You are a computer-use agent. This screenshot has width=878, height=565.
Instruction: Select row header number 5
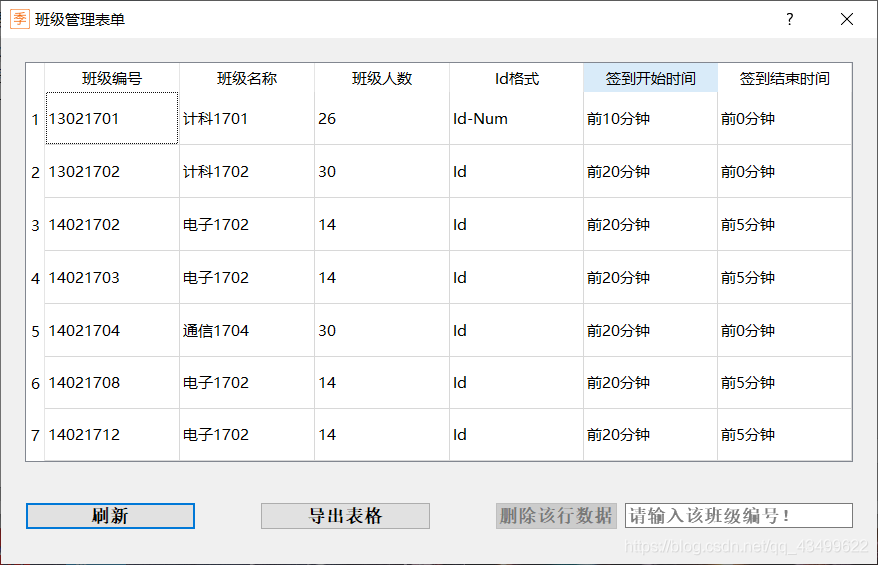point(35,331)
